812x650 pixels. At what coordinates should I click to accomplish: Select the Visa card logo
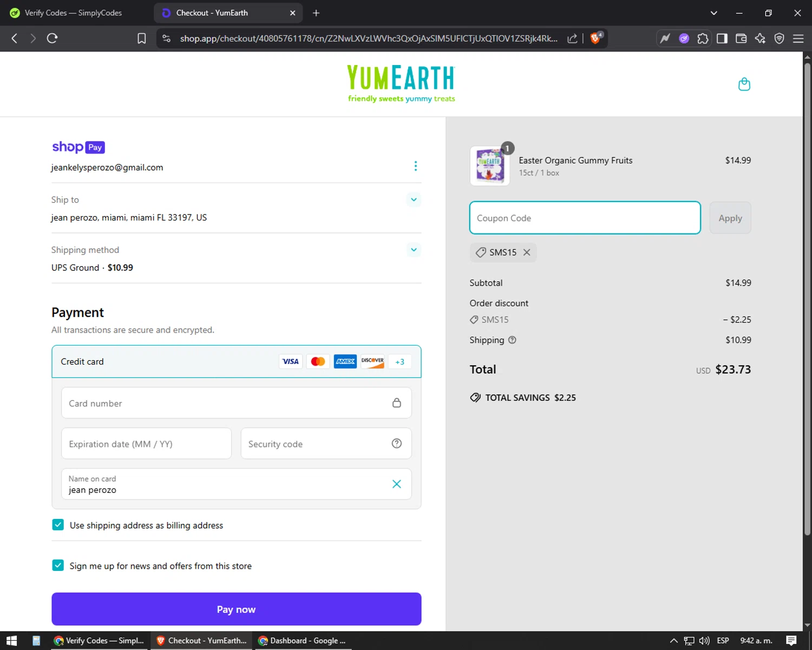click(291, 361)
